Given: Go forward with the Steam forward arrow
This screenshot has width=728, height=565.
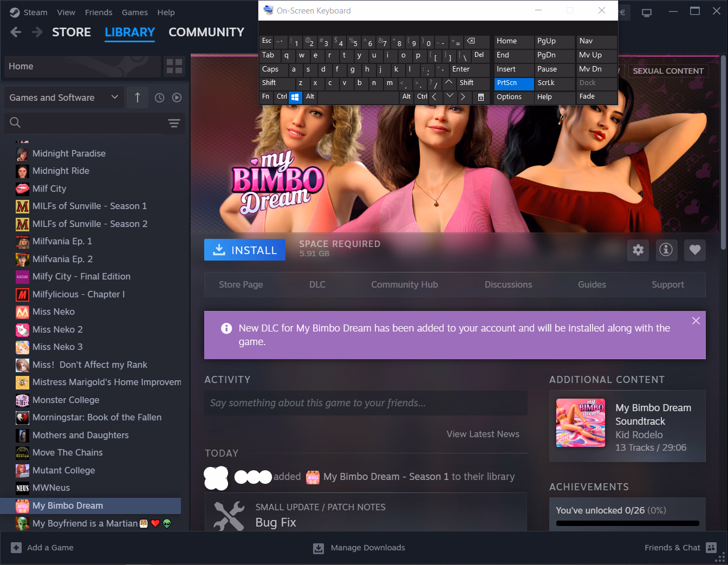Looking at the screenshot, I should (x=37, y=33).
